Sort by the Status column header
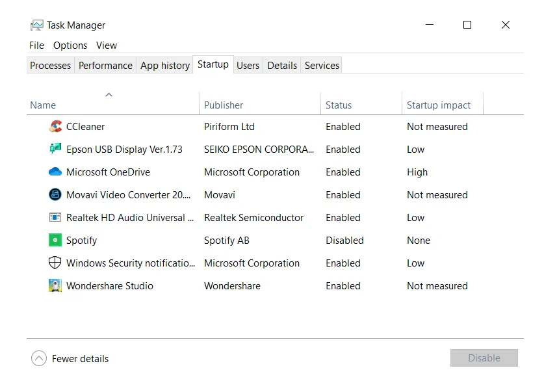Screen dimensions: 557x392 pos(361,105)
